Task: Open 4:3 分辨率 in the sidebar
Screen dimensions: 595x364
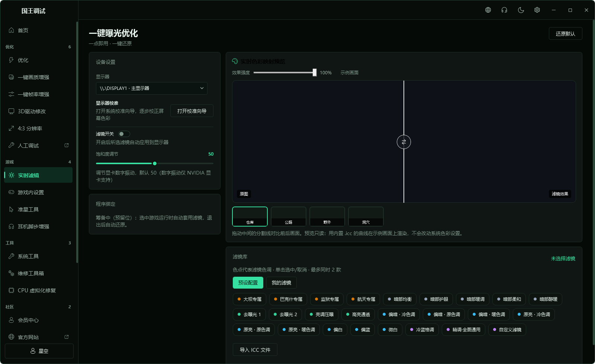Action: (x=38, y=129)
